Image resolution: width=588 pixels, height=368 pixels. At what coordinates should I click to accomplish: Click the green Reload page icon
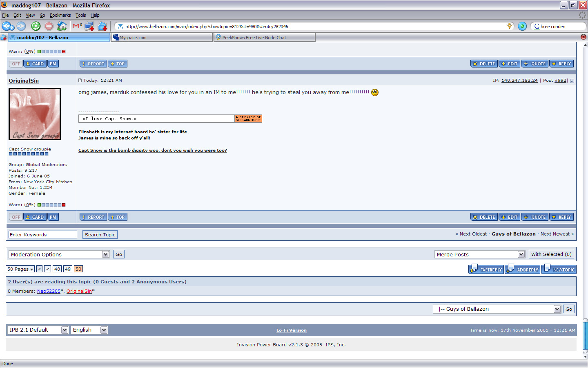tap(36, 27)
